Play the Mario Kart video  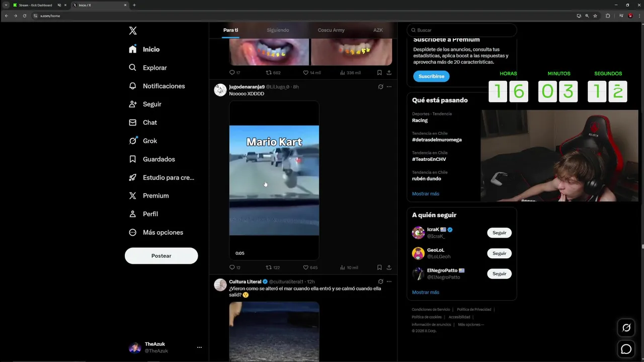274,180
